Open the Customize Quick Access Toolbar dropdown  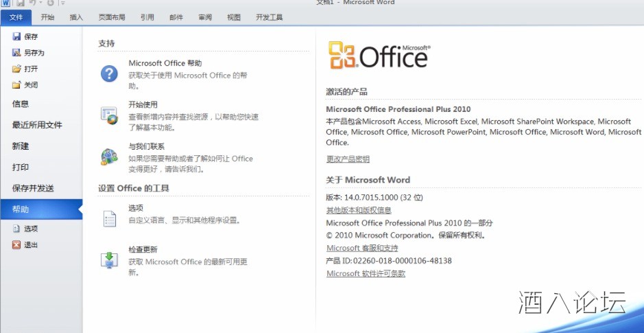[63, 3]
